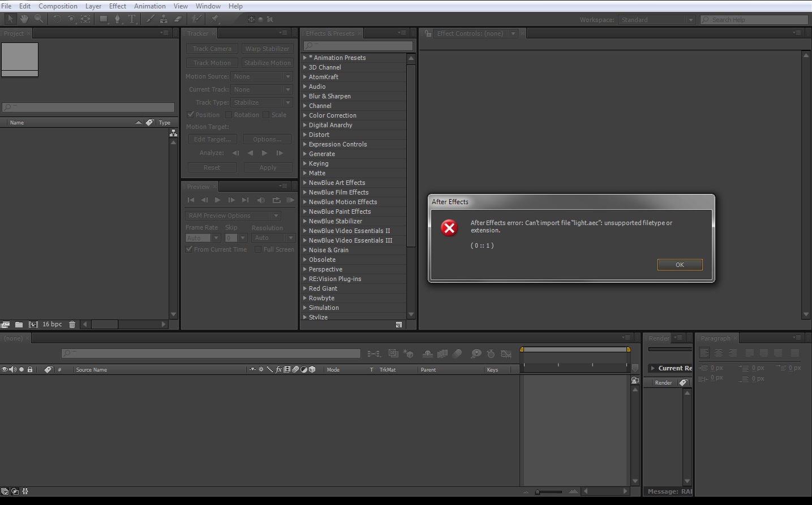This screenshot has height=505, width=812.
Task: Open the File menu
Action: click(x=6, y=6)
